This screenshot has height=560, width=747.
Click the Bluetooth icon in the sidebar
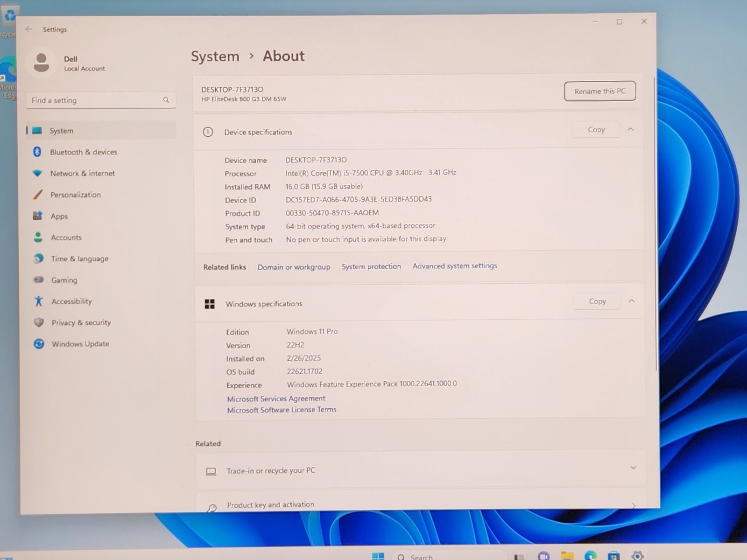(37, 152)
